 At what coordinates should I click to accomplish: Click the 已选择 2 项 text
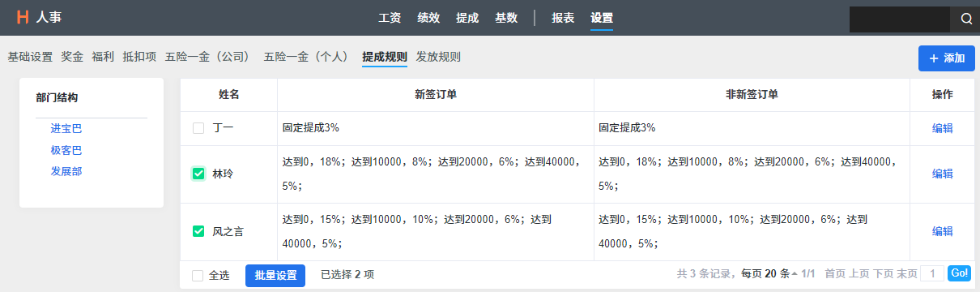pos(347,275)
